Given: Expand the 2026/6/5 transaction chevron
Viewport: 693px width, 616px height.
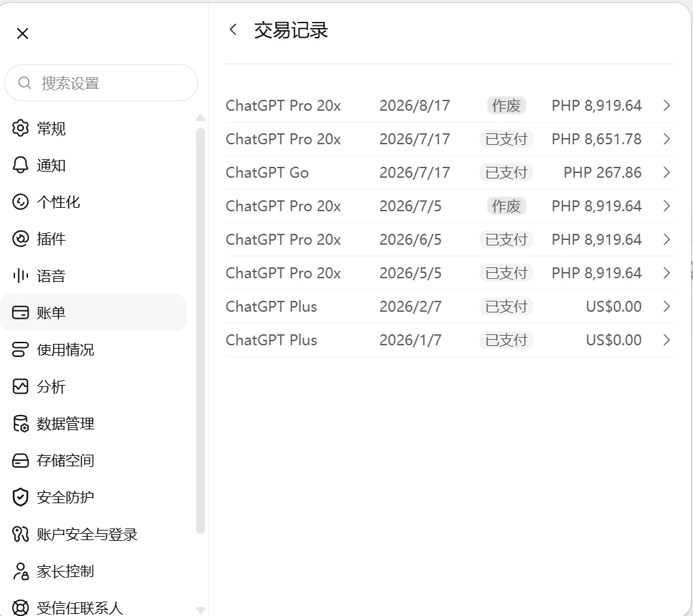Looking at the screenshot, I should click(x=667, y=239).
